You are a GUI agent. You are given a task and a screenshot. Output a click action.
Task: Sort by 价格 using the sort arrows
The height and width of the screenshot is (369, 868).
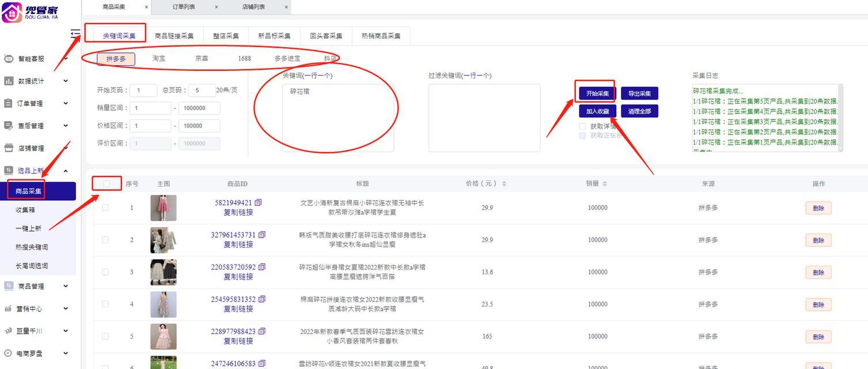pos(504,184)
